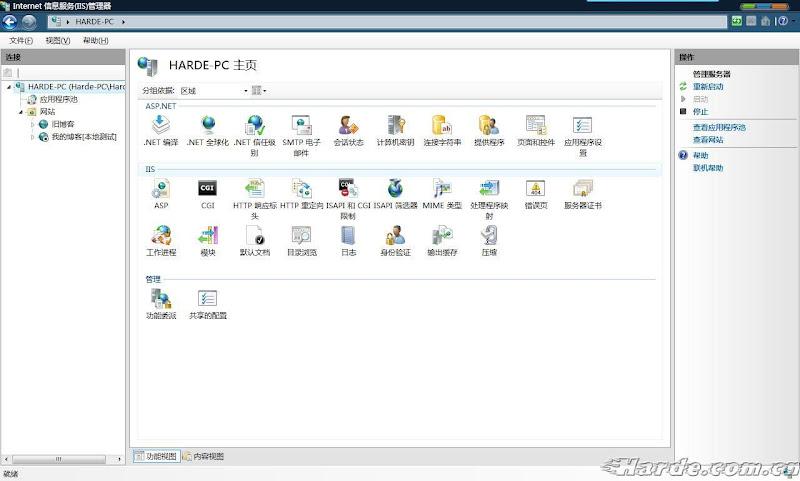This screenshot has width=800, height=481.
Task: Open the 输出缓存 feature
Action: pyautogui.click(x=442, y=241)
